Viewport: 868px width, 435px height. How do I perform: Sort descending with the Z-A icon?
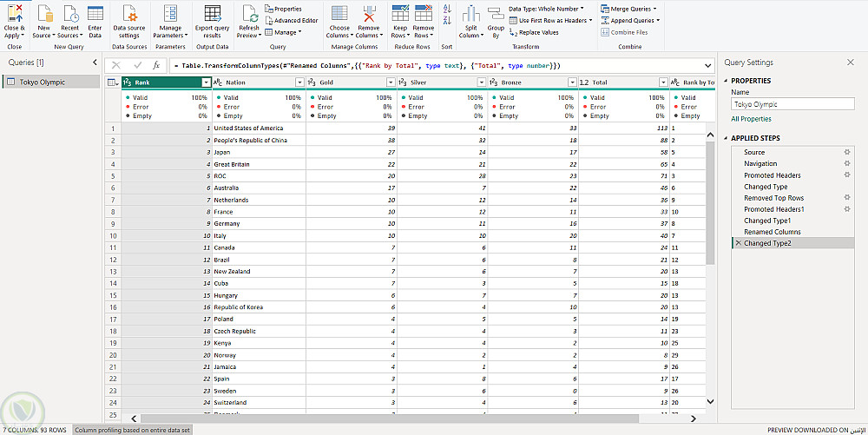447,21
